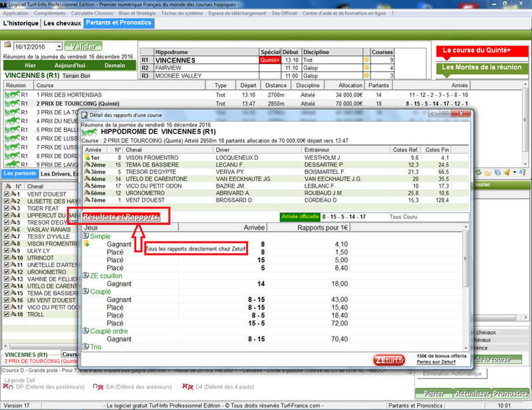Click the yellow dot in the Vincennes row
532x410 pixels.
(x=366, y=60)
